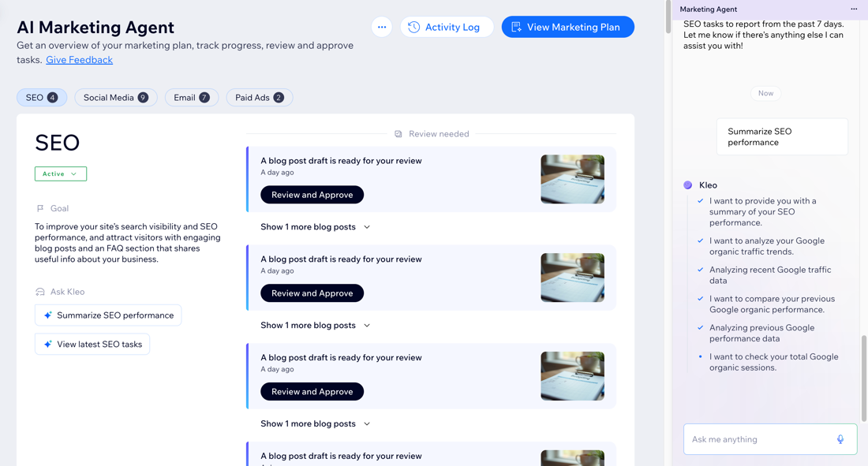Switch to the Social Media tab
The width and height of the screenshot is (868, 466).
point(116,98)
